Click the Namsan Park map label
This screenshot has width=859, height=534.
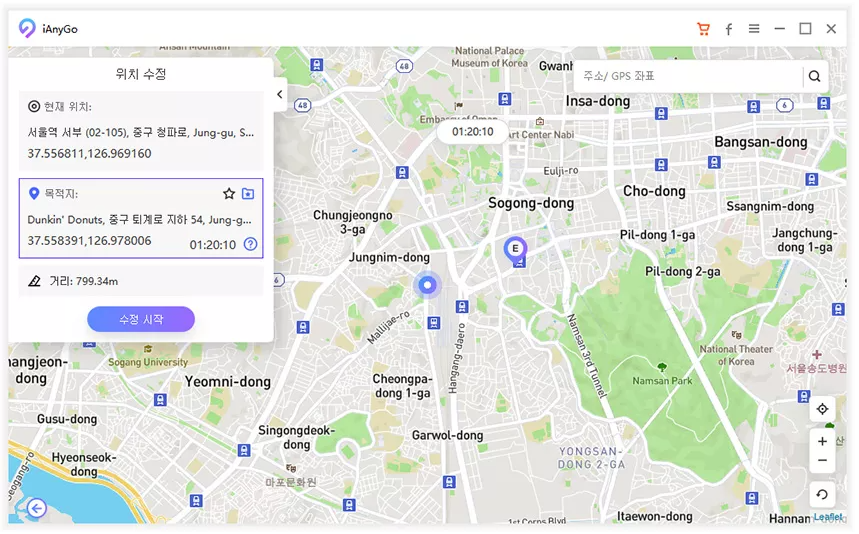click(662, 381)
